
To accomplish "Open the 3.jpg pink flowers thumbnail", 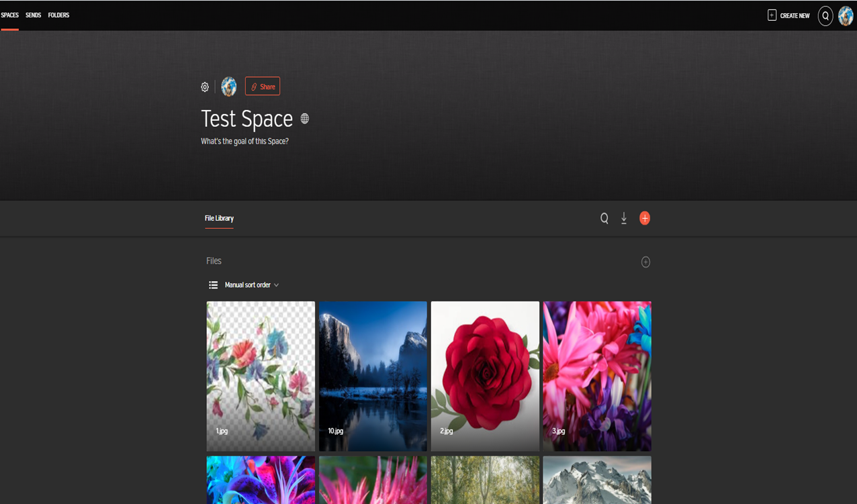I will tap(597, 376).
